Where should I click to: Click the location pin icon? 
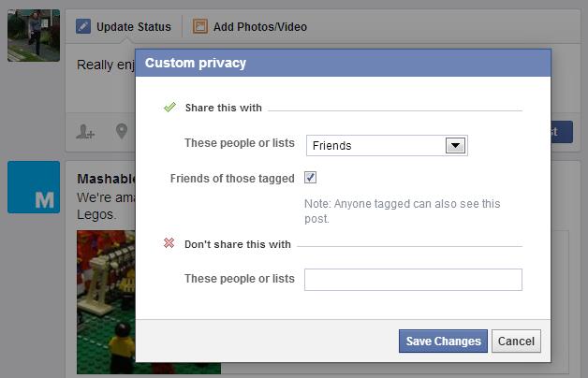122,132
